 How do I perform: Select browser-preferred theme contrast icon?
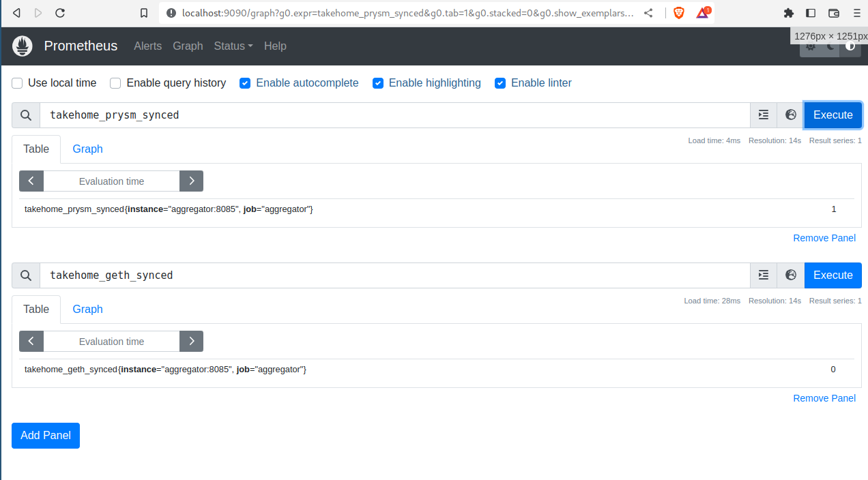click(x=850, y=46)
